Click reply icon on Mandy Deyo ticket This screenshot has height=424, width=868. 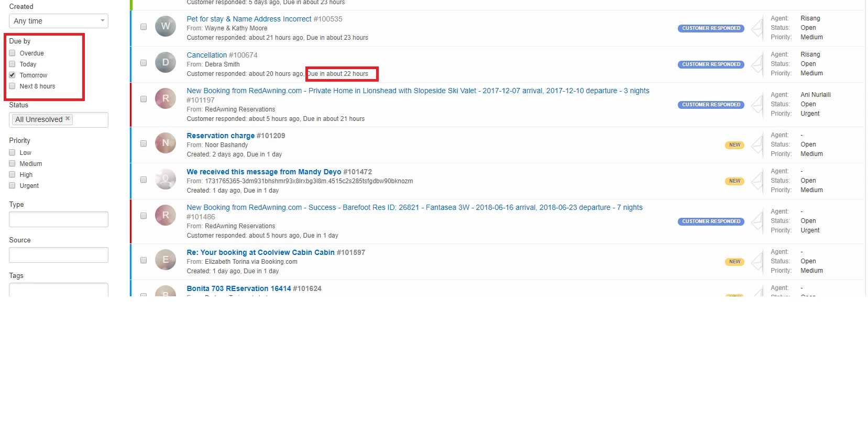[x=757, y=181]
